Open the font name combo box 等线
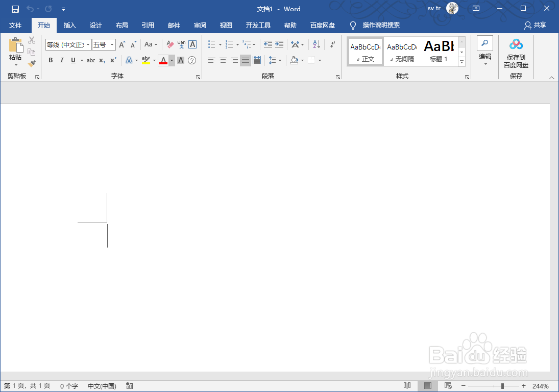 tap(68, 44)
